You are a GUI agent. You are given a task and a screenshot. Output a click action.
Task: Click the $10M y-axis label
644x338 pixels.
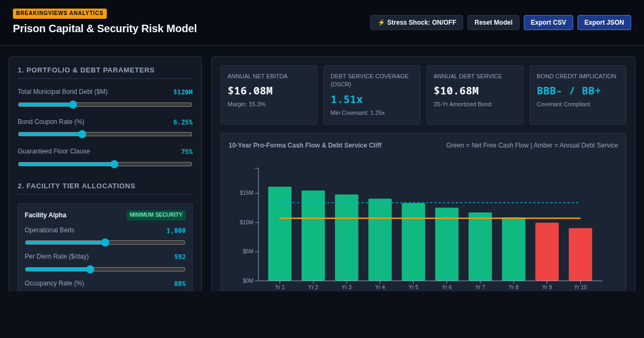[246, 223]
